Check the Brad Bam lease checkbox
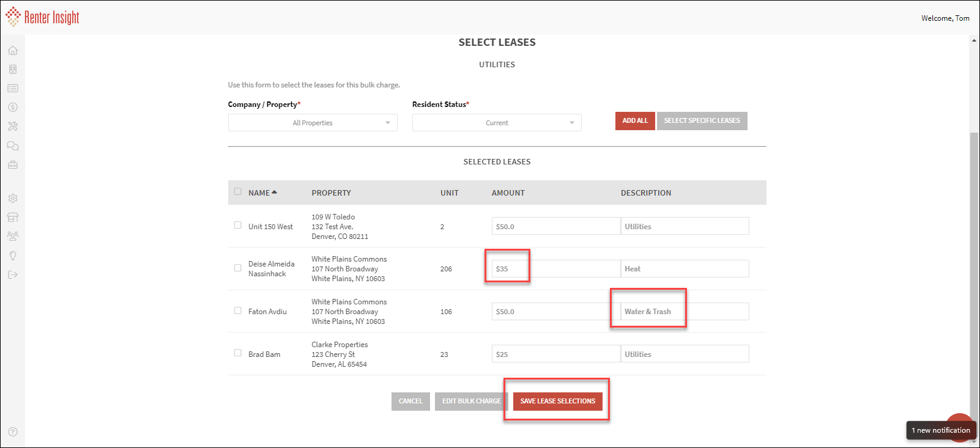This screenshot has width=980, height=448. coord(238,353)
